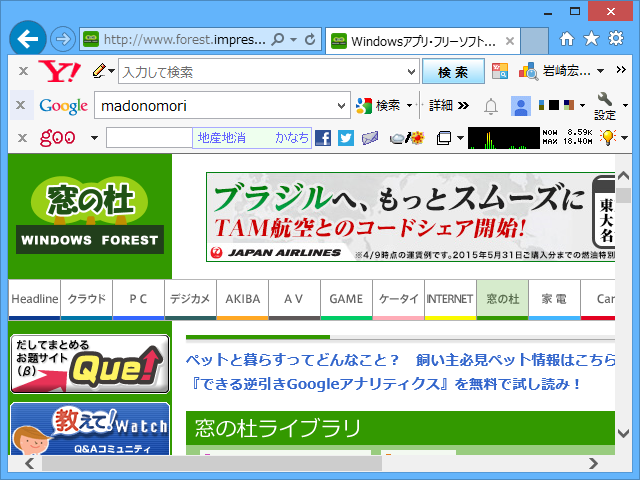The image size is (640, 480).
Task: Open the デジカメ nav tab
Action: (x=190, y=299)
